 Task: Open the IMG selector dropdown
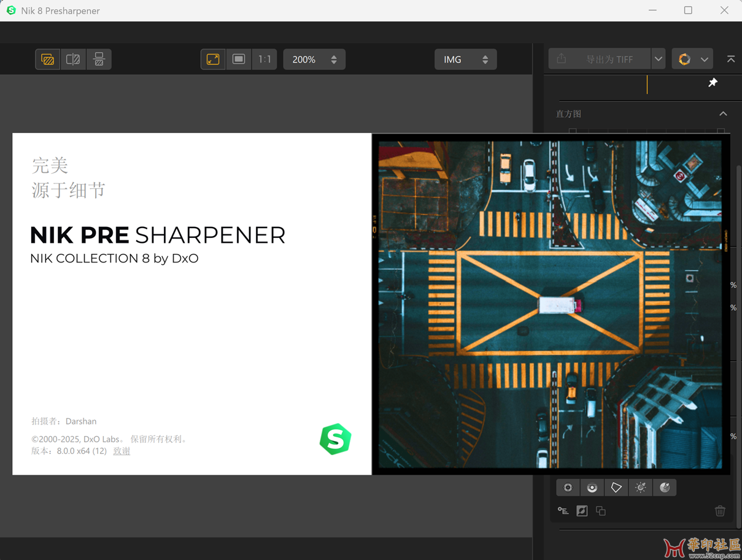coord(465,59)
